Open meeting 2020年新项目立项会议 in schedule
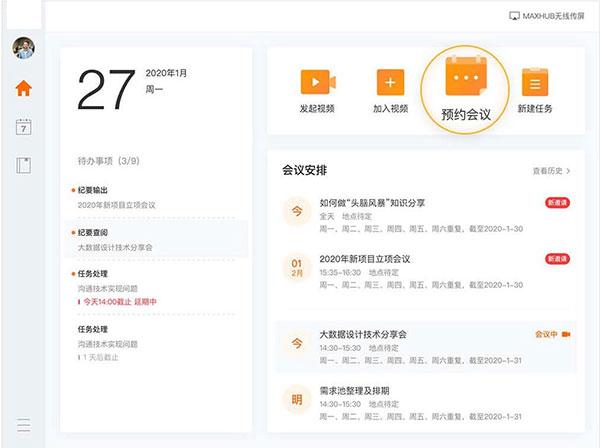The image size is (600, 448). (365, 259)
